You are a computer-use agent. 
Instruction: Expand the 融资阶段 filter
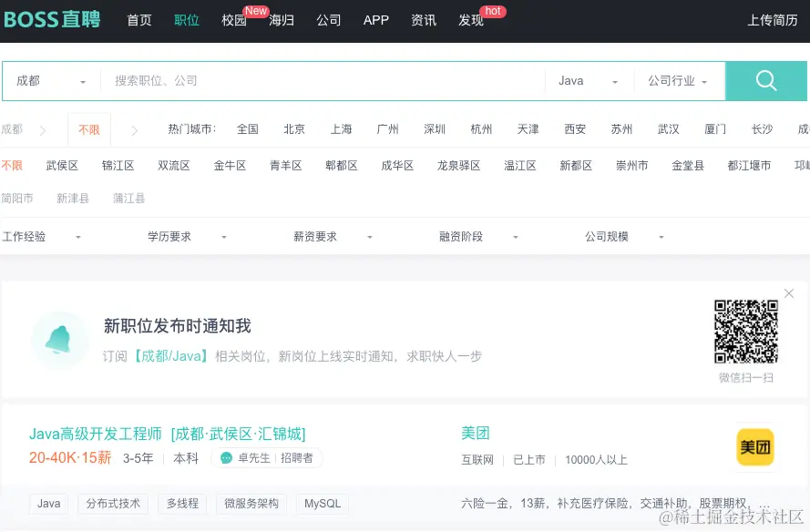click(478, 237)
